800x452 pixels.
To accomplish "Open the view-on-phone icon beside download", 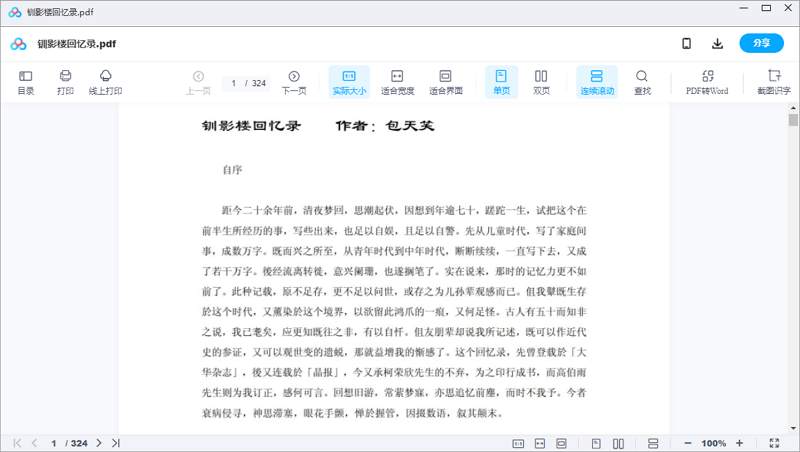I will [687, 43].
